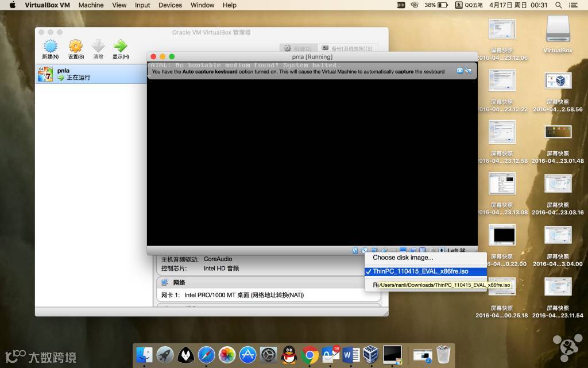Click the don't-show-again icon on notification bar
This screenshot has height=368, width=588.
pyautogui.click(x=469, y=71)
